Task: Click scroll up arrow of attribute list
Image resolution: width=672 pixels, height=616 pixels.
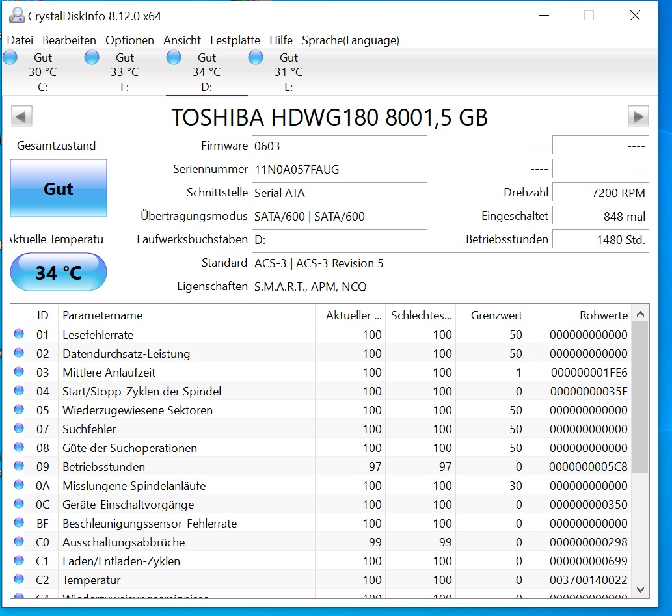Action: [640, 314]
